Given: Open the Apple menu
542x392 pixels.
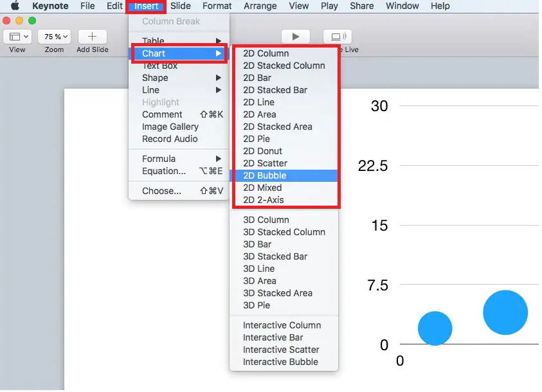Looking at the screenshot, I should pos(15,6).
